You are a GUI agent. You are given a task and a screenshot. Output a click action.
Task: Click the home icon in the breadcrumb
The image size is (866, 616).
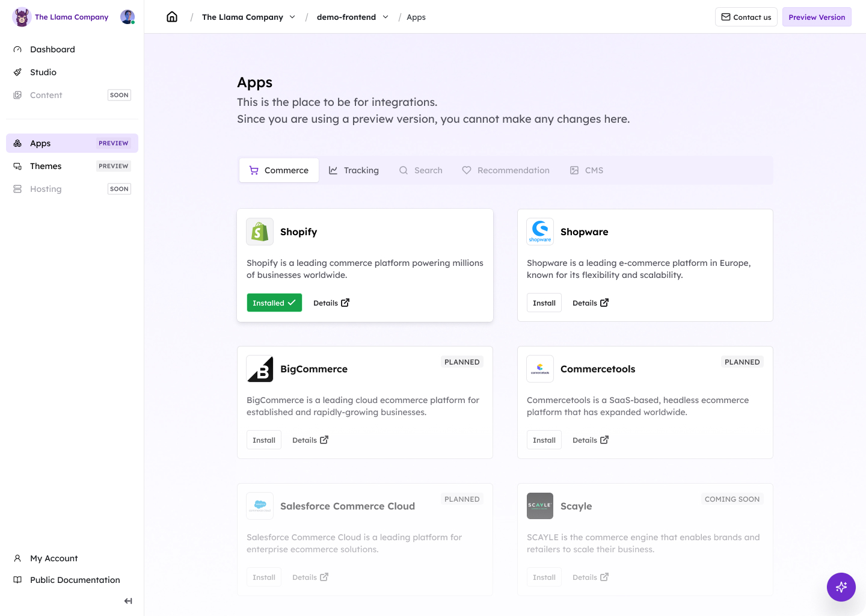click(172, 17)
